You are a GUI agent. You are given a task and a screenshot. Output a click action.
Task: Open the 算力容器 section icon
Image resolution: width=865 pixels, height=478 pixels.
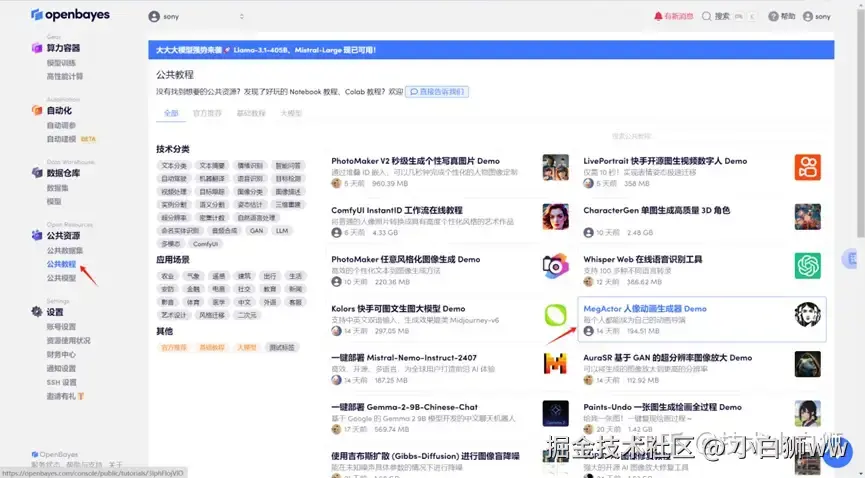pyautogui.click(x=36, y=48)
